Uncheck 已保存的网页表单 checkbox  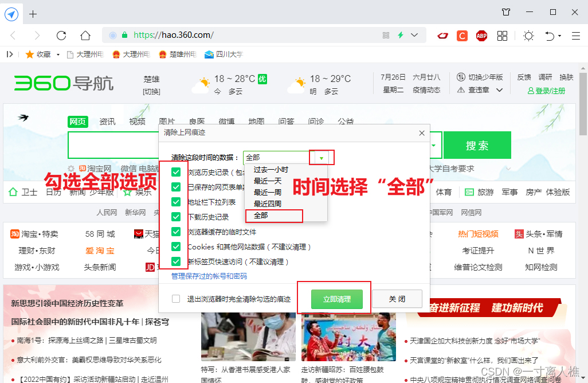click(x=176, y=187)
